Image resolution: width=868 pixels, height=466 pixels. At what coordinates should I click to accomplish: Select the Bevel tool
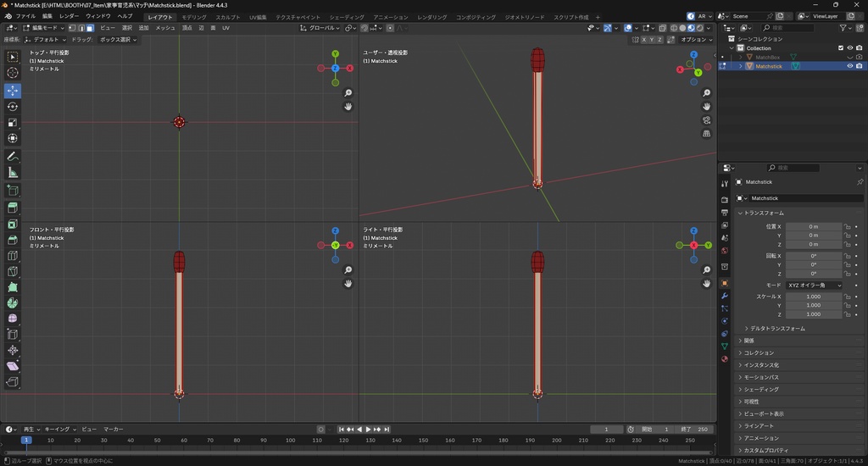point(12,240)
